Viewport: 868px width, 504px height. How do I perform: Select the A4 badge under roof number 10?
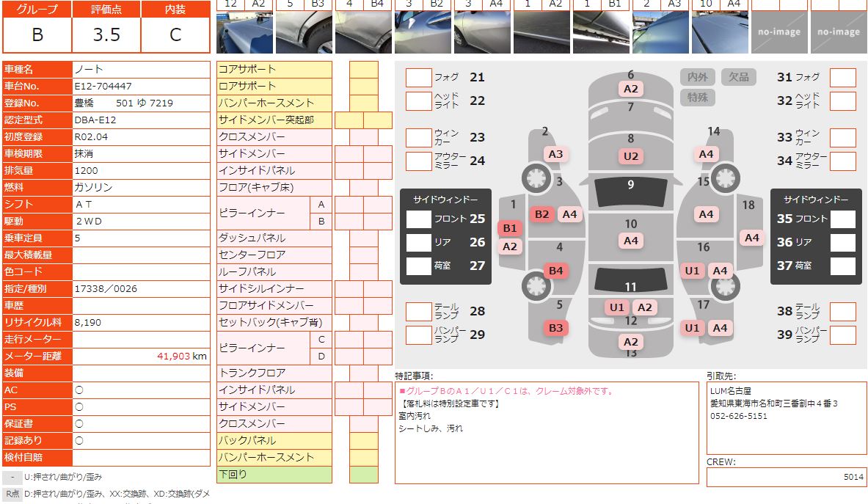630,241
